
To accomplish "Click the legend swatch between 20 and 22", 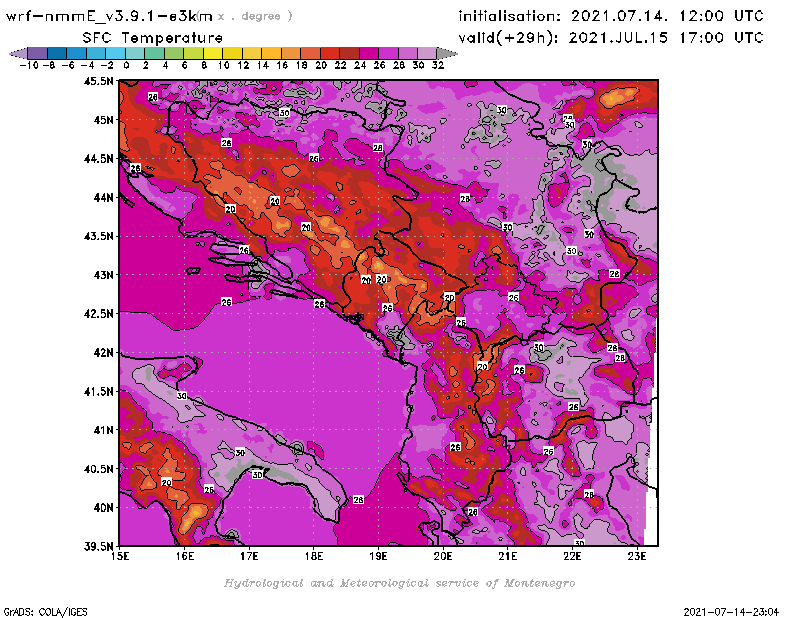I will 330,53.
